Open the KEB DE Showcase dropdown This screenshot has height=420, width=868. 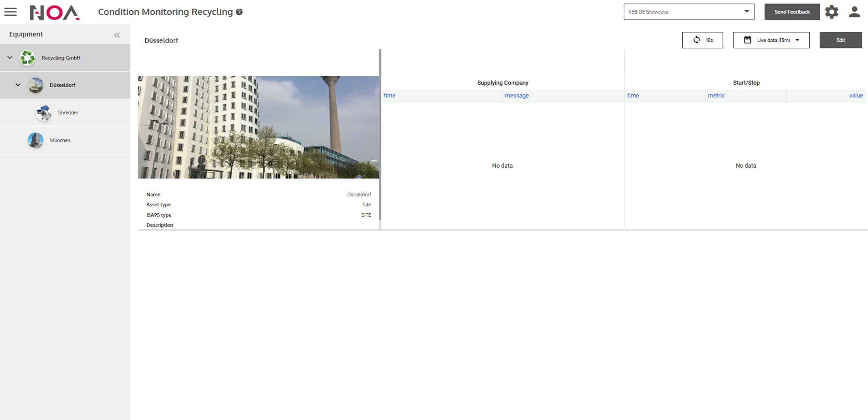coord(688,12)
